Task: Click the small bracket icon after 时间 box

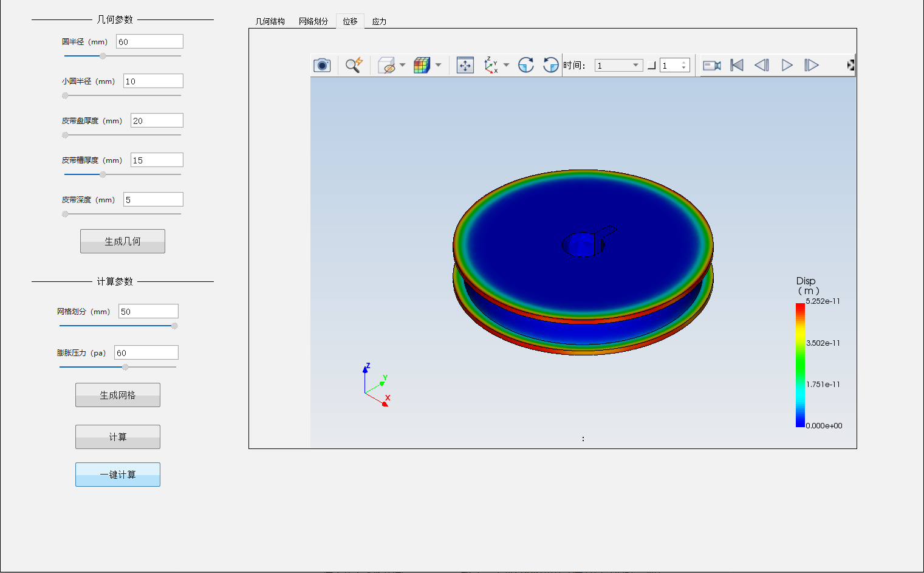Action: 651,66
